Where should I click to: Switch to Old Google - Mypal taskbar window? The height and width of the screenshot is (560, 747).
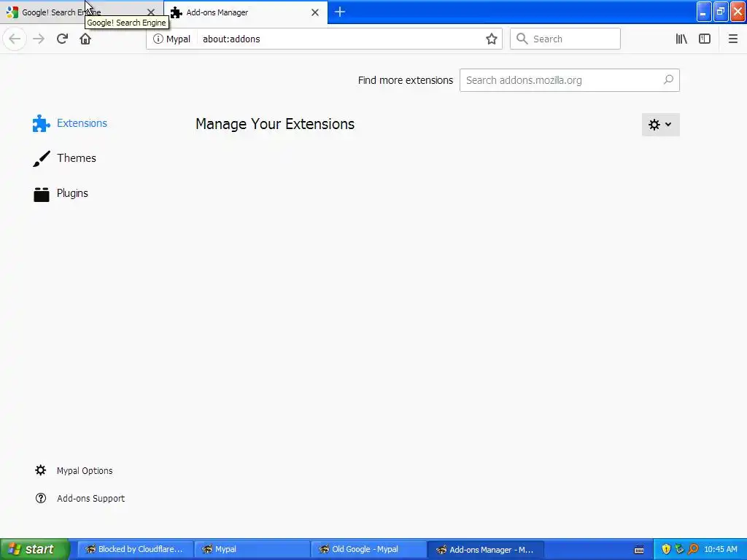click(368, 550)
